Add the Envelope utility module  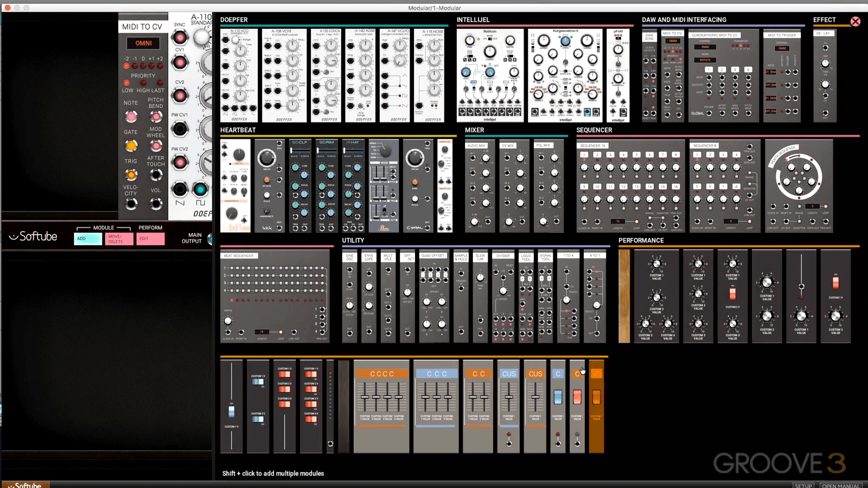(x=369, y=297)
